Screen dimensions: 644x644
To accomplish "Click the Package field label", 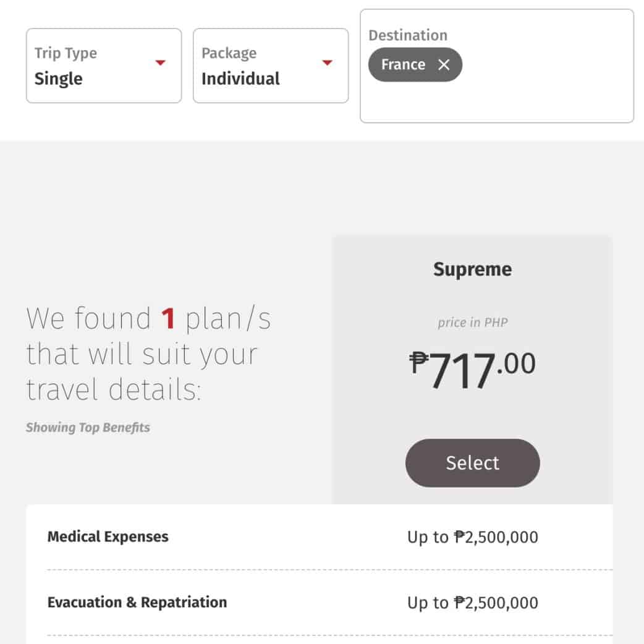I will (229, 53).
